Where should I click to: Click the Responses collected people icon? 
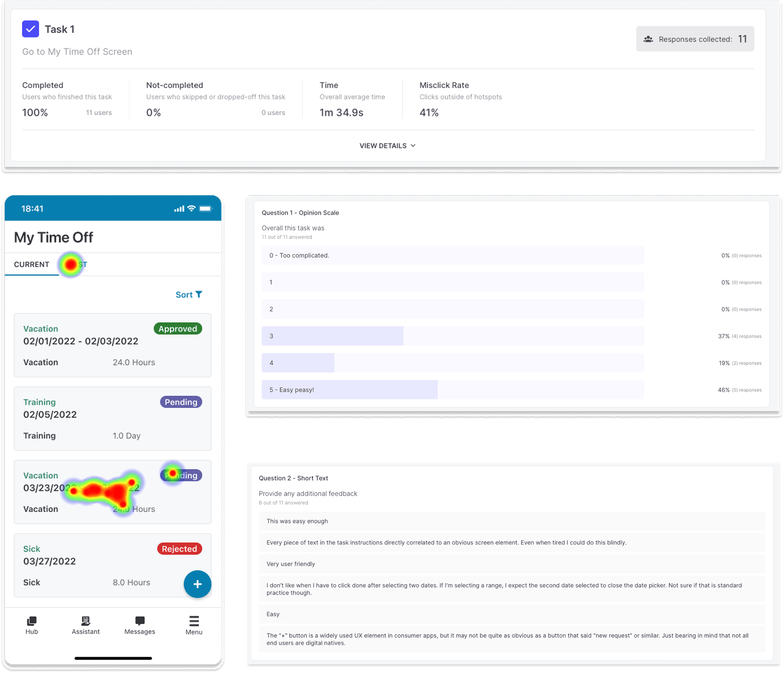coord(648,39)
